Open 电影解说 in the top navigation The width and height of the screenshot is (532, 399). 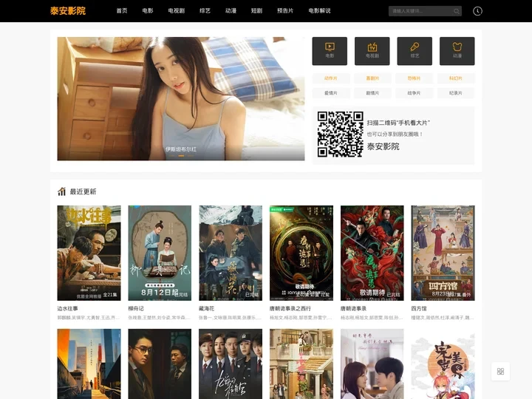319,11
